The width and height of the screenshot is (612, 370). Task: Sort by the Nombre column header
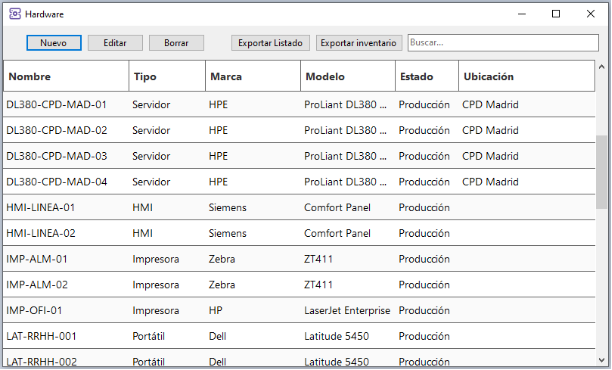66,76
